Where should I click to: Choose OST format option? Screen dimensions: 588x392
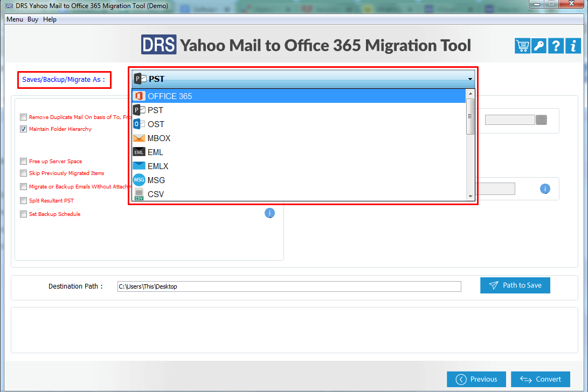tap(299, 124)
